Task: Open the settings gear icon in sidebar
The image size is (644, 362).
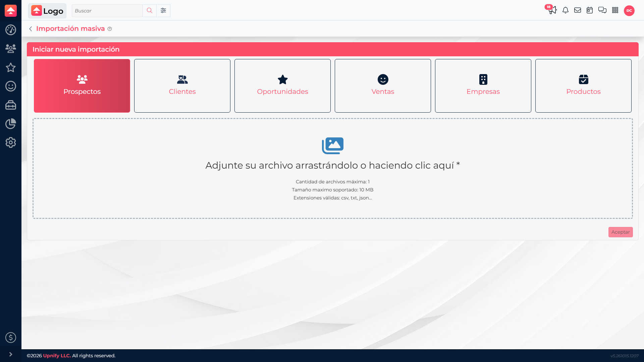Action: coord(11,142)
